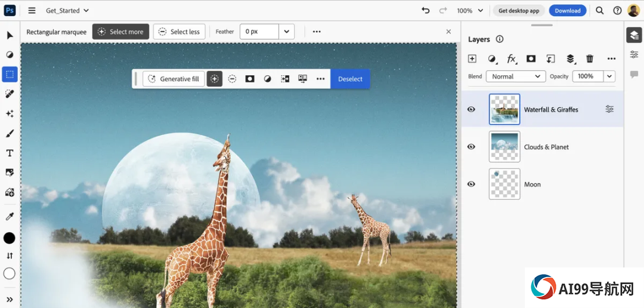Select the Rectangular marquee tool

tap(10, 75)
